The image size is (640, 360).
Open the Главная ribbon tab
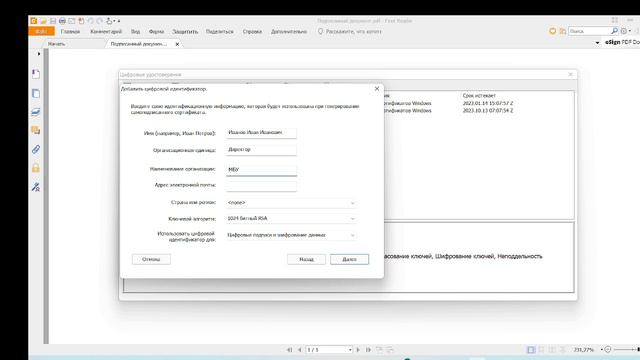pyautogui.click(x=70, y=31)
